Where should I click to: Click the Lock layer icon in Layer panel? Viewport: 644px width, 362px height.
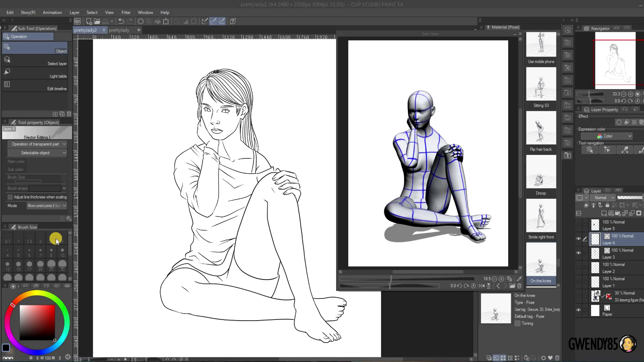(x=607, y=205)
